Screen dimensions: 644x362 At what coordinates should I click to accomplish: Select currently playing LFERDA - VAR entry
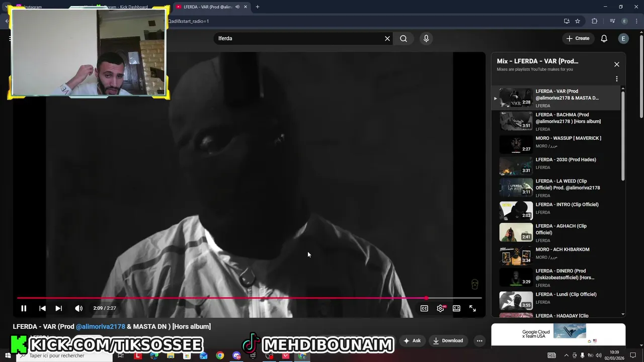point(556,98)
